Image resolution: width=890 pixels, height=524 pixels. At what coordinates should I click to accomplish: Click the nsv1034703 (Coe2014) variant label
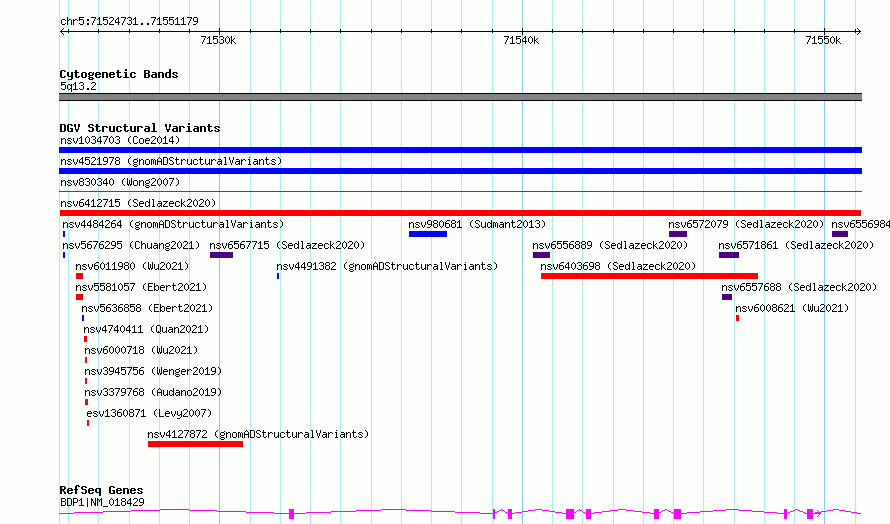coord(120,140)
